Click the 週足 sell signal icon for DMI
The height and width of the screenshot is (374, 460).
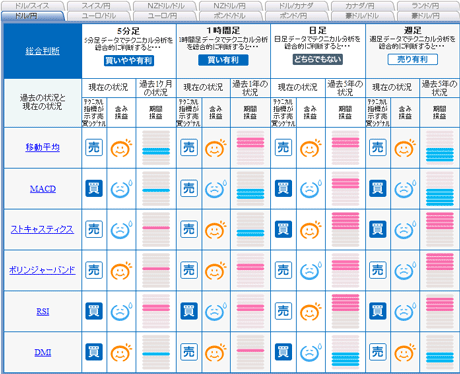(x=378, y=352)
